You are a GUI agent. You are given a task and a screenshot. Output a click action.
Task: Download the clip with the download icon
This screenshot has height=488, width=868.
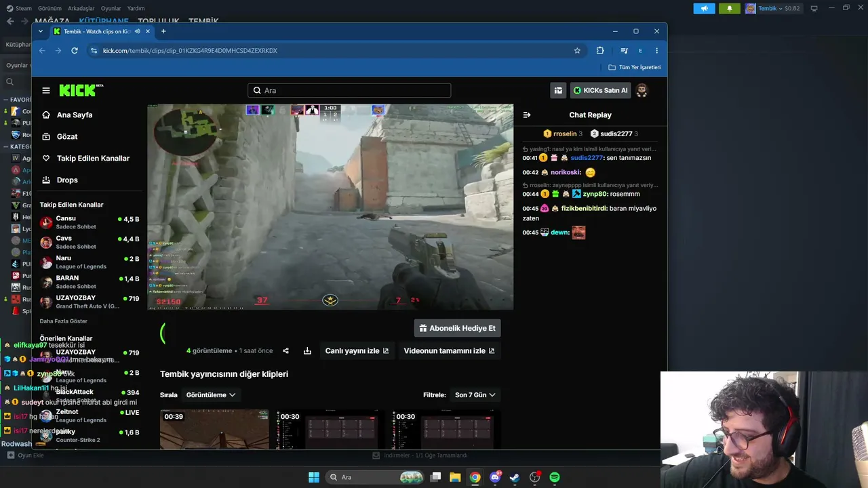[x=307, y=351]
